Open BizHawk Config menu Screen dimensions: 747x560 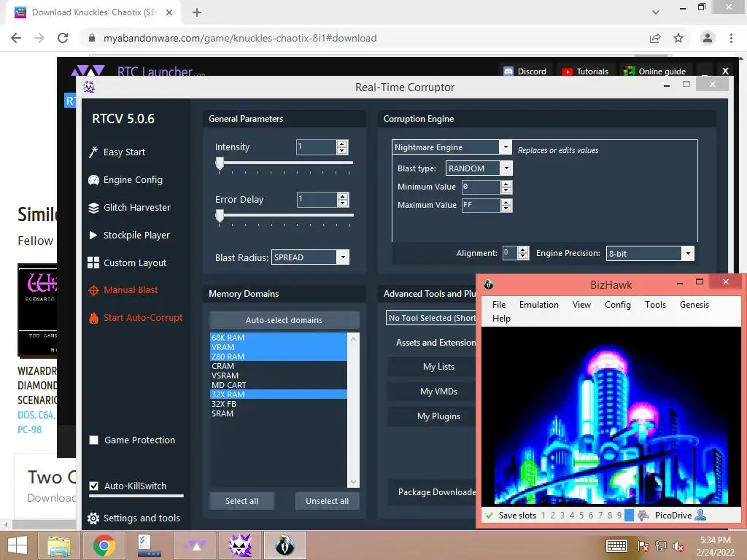click(x=618, y=305)
